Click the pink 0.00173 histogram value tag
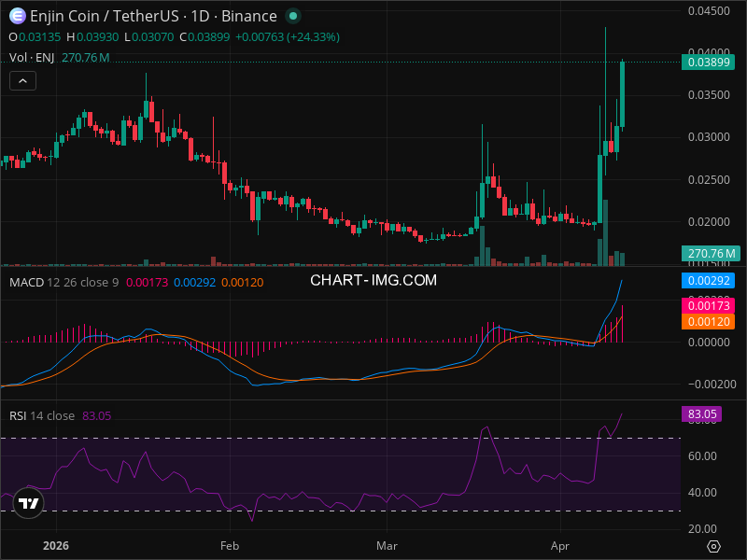Screen dimensions: 747x560 pyautogui.click(x=708, y=306)
